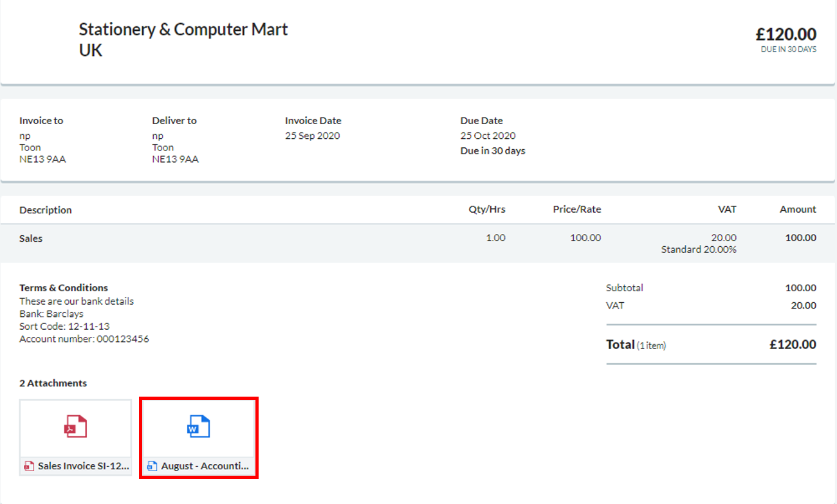837x504 pixels.
Task: Select the Sales line item description
Action: click(x=31, y=239)
